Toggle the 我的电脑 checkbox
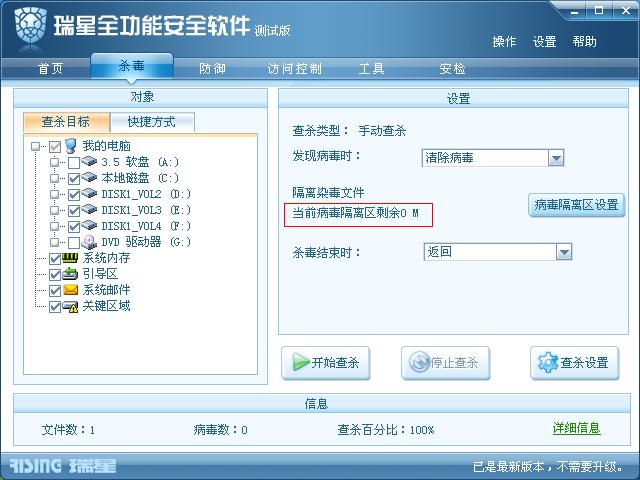The width and height of the screenshot is (640, 480). point(55,147)
